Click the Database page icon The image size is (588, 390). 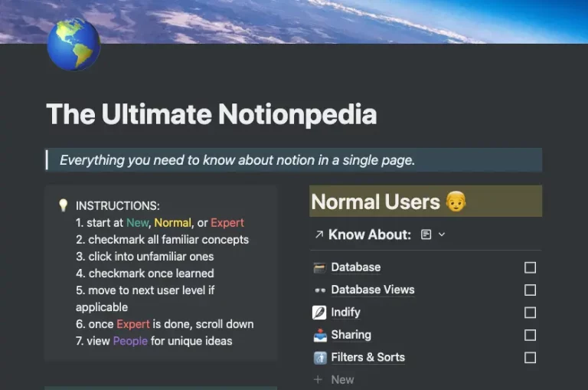(319, 267)
